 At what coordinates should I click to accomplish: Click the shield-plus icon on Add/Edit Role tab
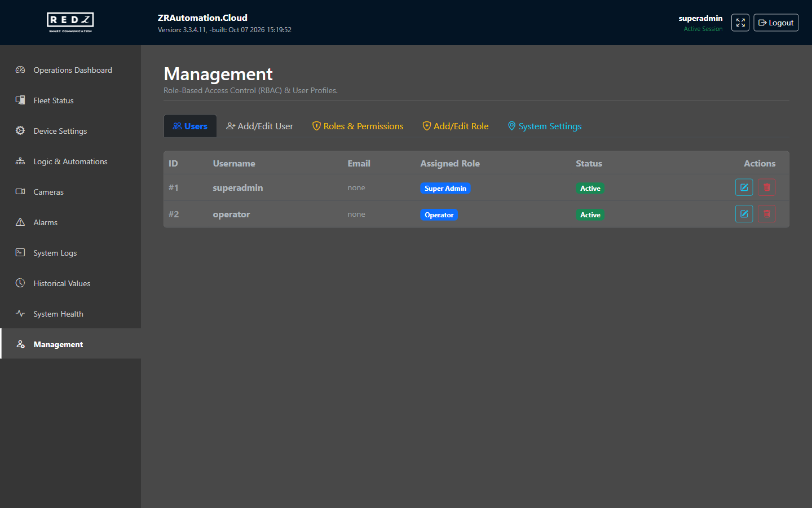coord(427,126)
